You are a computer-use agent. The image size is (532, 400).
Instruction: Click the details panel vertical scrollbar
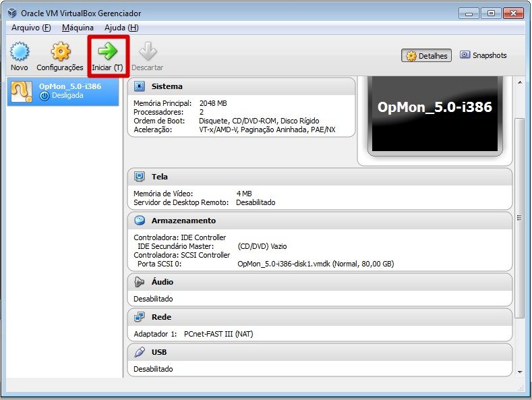coord(519,217)
